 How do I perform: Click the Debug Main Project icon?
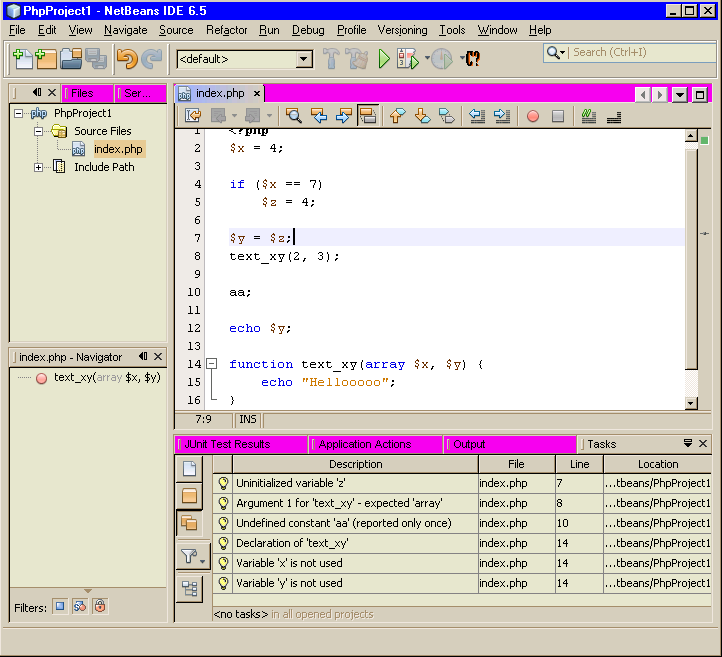click(x=408, y=59)
